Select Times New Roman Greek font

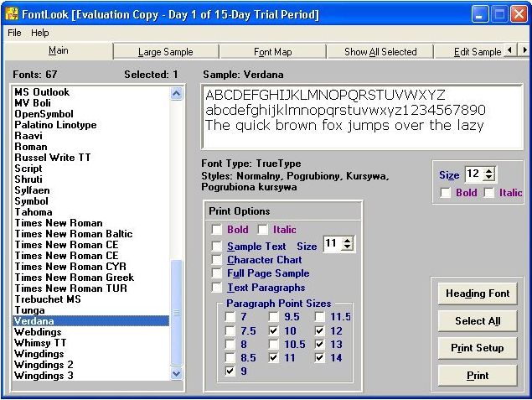coord(91,278)
